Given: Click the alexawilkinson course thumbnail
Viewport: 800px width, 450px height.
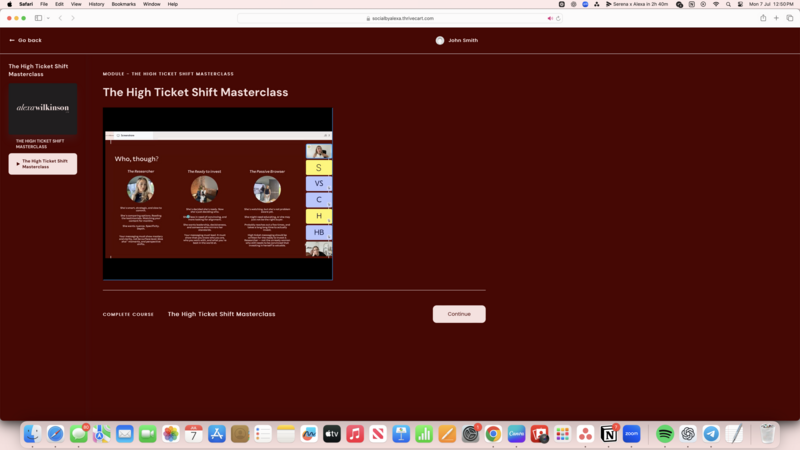Looking at the screenshot, I should [x=43, y=109].
